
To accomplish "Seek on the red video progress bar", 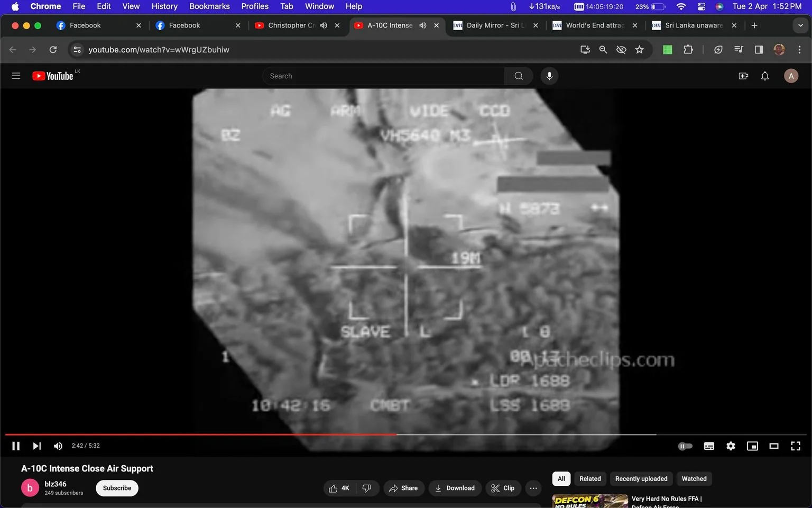I will click(x=201, y=434).
